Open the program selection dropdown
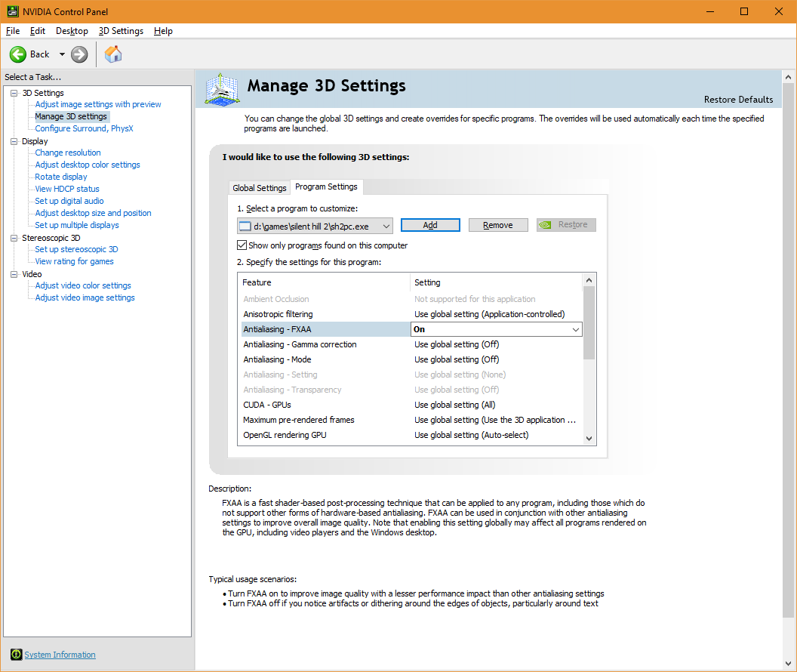 click(386, 227)
